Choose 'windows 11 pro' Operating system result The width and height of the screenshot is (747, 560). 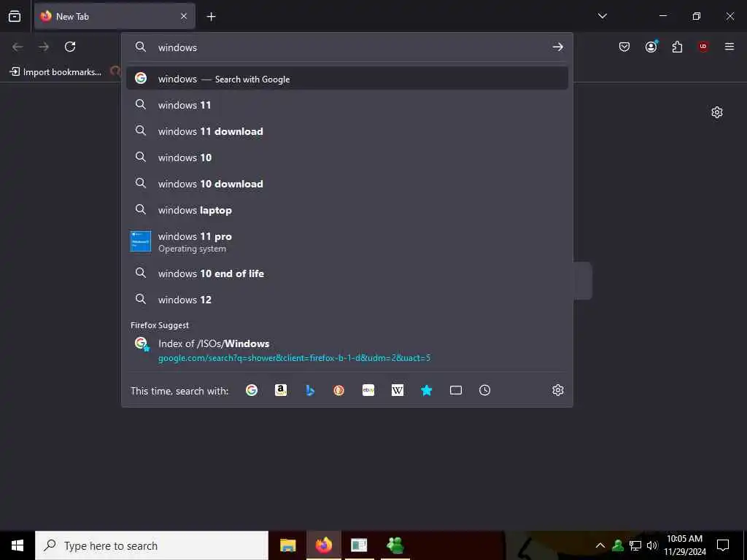point(347,241)
